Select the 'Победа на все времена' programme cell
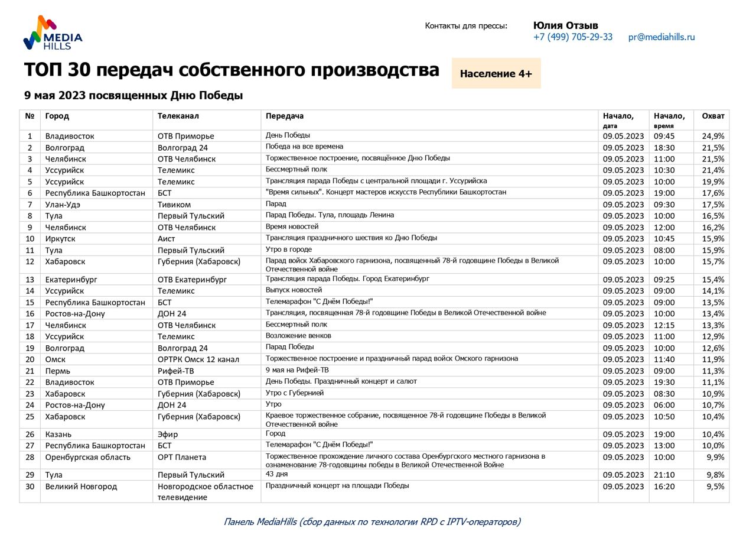The width and height of the screenshot is (756, 535). click(304, 147)
